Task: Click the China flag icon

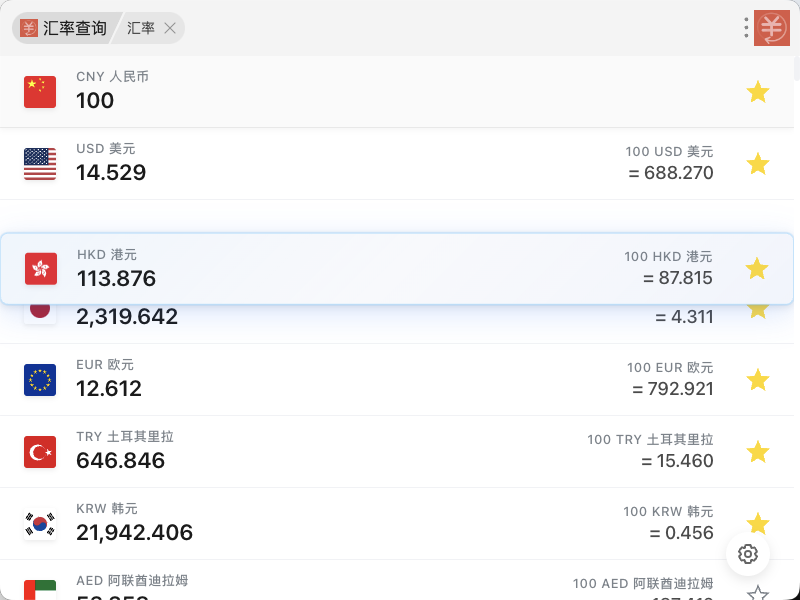Action: pyautogui.click(x=40, y=92)
